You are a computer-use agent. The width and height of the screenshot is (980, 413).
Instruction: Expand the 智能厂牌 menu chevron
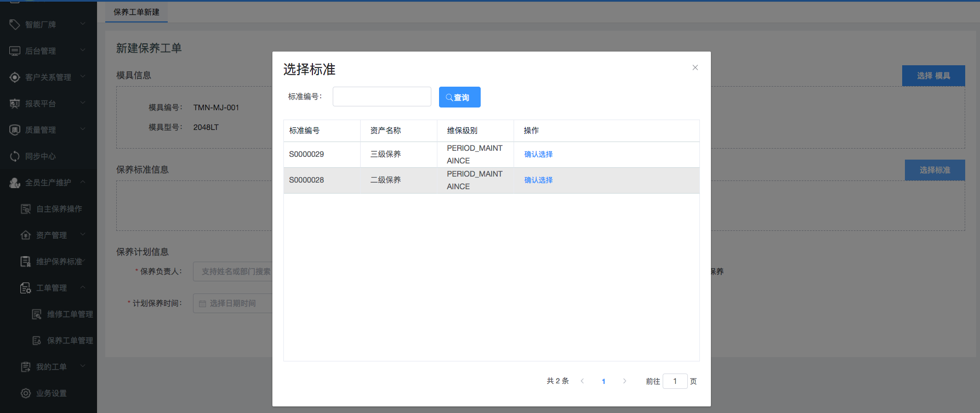[x=83, y=24]
